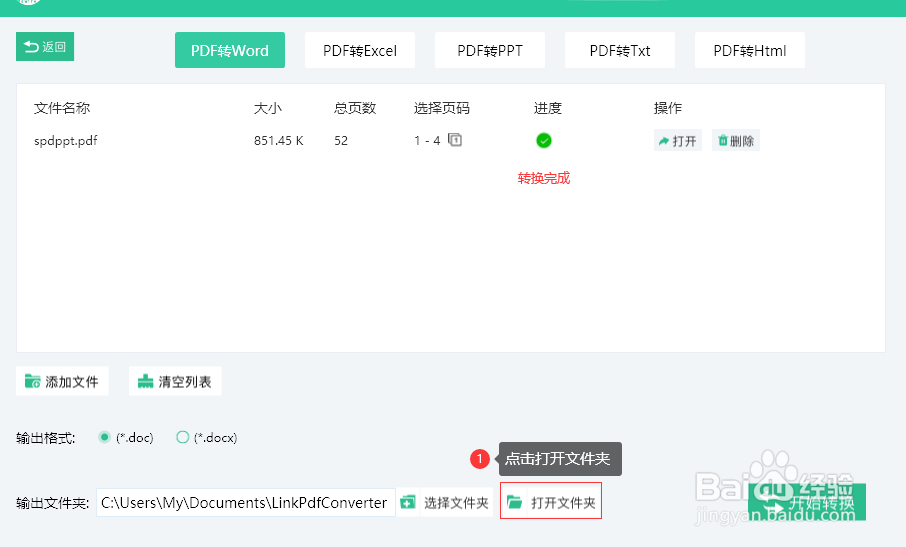This screenshot has height=547, width=906.
Task: Switch to the PDF转Word tab
Action: click(x=230, y=50)
